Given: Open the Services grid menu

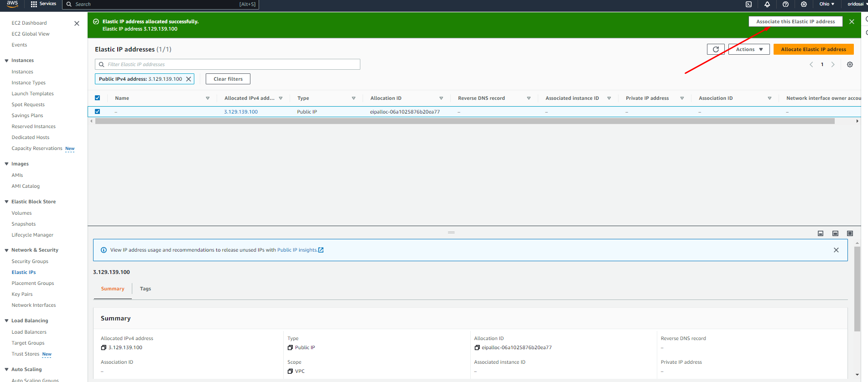Looking at the screenshot, I should click(43, 4).
